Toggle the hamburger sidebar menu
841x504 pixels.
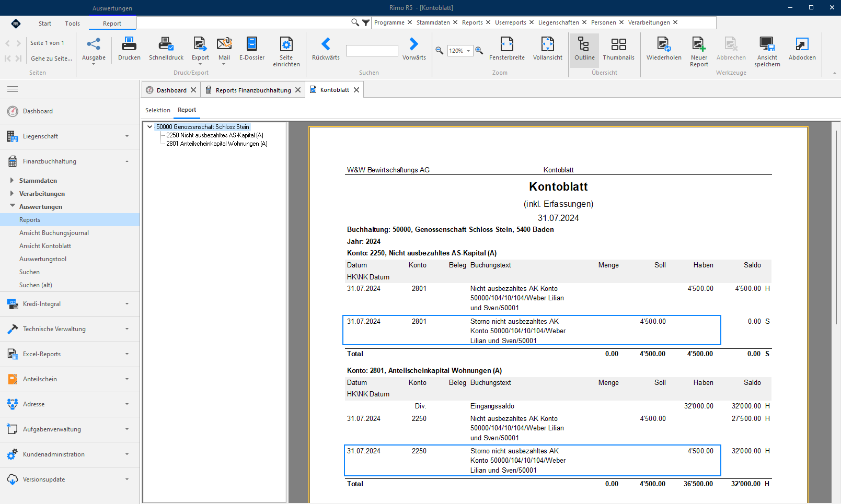point(13,89)
